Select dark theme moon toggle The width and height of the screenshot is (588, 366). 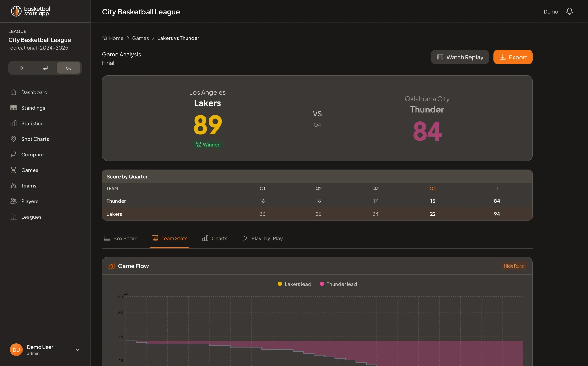(x=69, y=68)
